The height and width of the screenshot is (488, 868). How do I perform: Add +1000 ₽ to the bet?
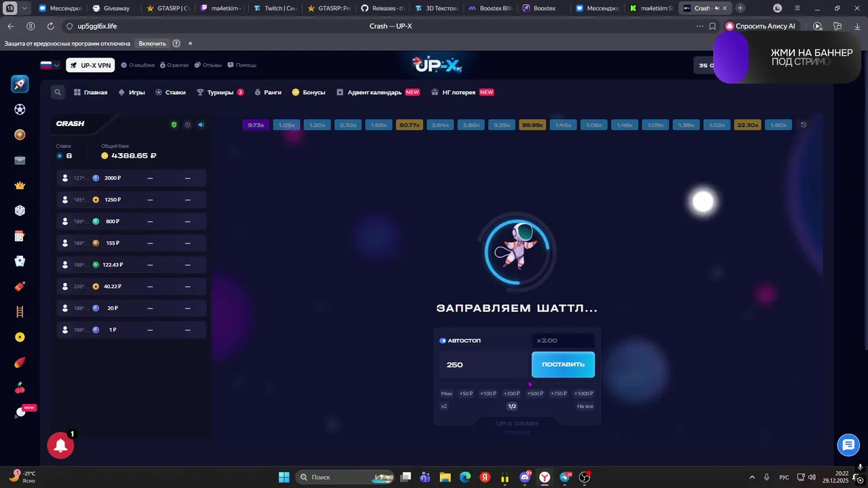click(584, 394)
